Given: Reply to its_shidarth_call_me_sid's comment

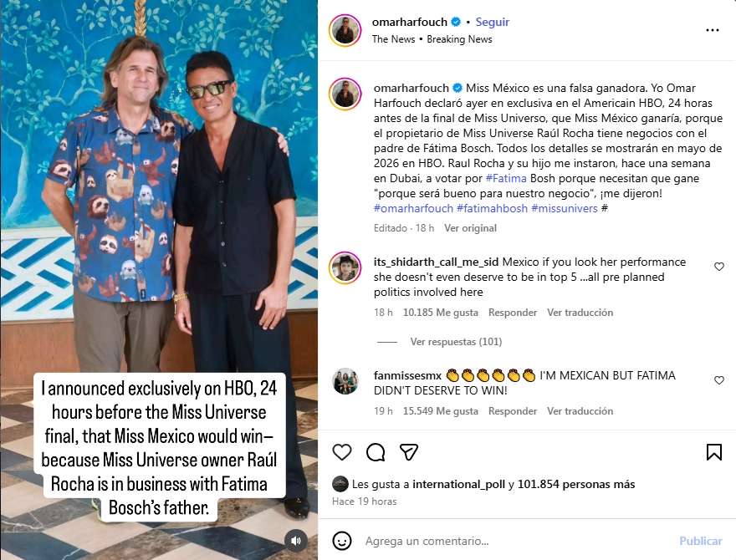Looking at the screenshot, I should pyautogui.click(x=513, y=313).
